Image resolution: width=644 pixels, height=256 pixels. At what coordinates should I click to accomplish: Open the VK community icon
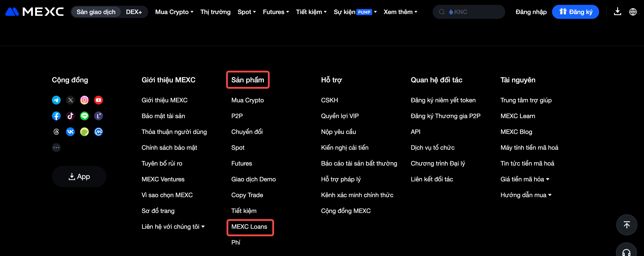point(71,132)
